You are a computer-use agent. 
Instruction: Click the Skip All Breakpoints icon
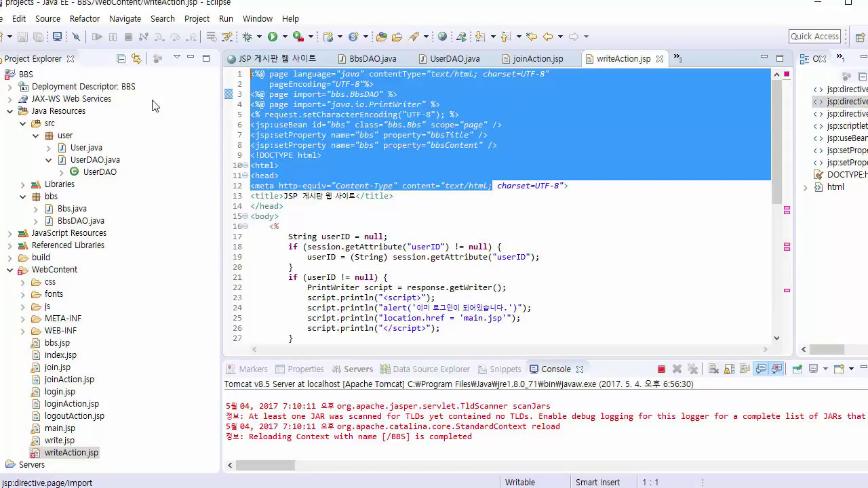[x=76, y=37]
